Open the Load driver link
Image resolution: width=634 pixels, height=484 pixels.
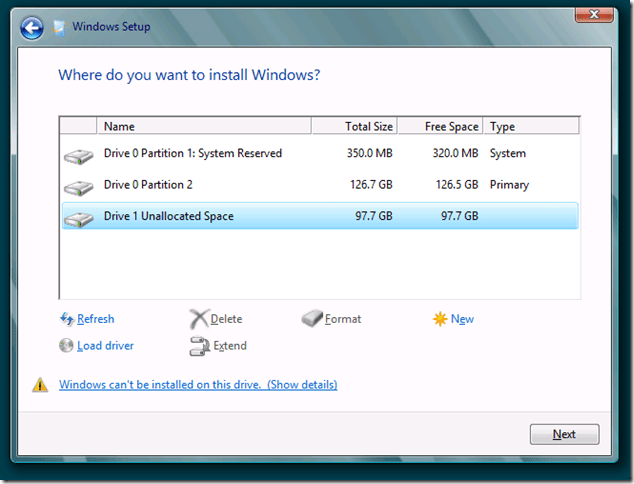pyautogui.click(x=105, y=346)
